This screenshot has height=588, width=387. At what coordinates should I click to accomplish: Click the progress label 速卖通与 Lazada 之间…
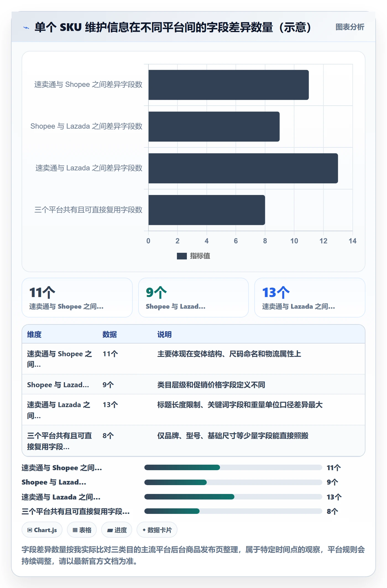[x=61, y=497]
